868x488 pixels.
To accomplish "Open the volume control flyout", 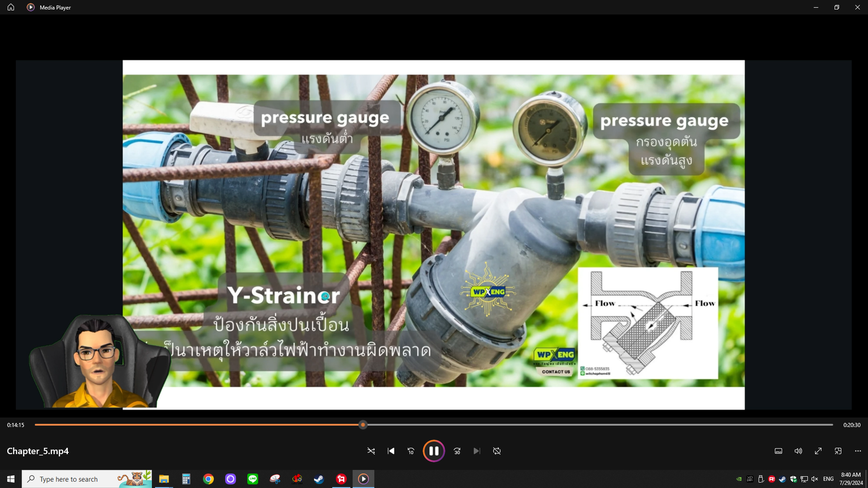I will [x=798, y=451].
